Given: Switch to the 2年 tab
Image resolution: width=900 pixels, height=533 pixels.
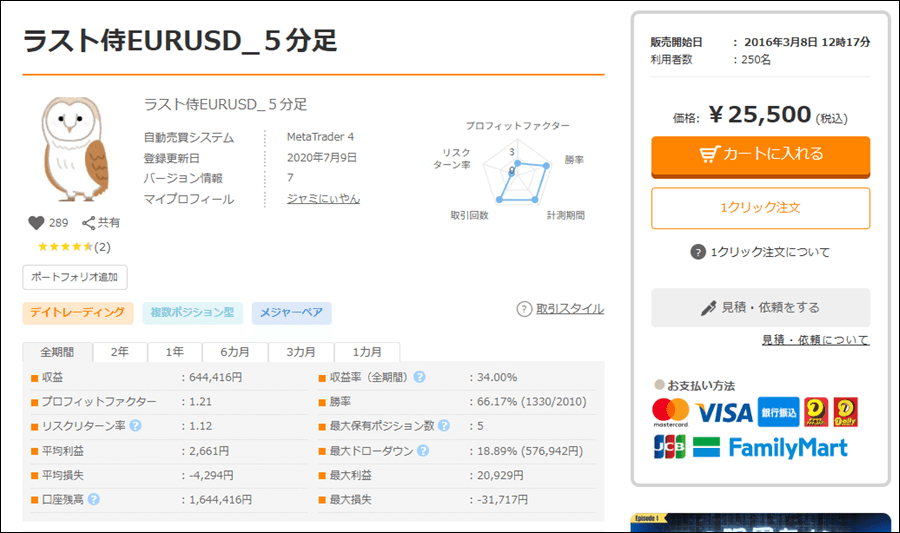Looking at the screenshot, I should [120, 352].
